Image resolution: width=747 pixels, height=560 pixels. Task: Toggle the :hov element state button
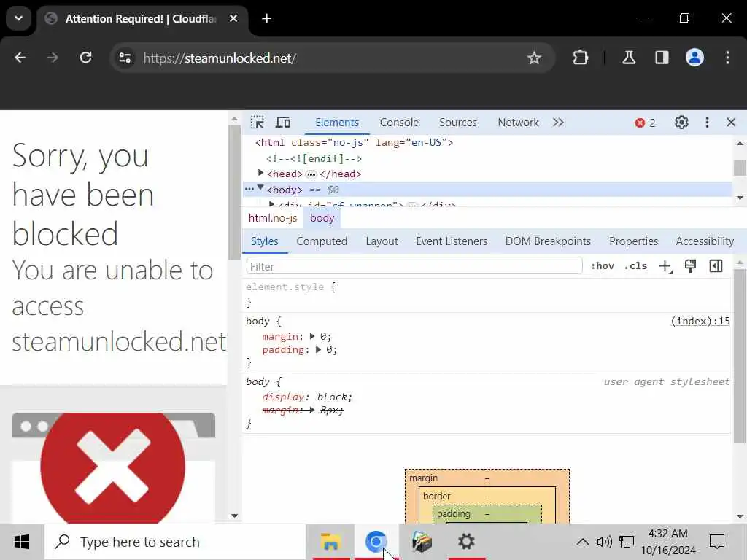602,265
